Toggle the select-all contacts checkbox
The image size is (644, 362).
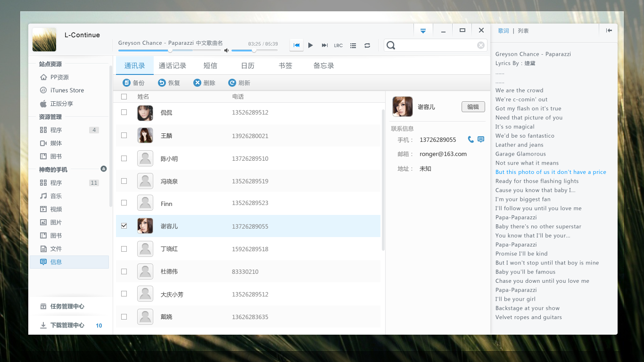click(x=124, y=97)
